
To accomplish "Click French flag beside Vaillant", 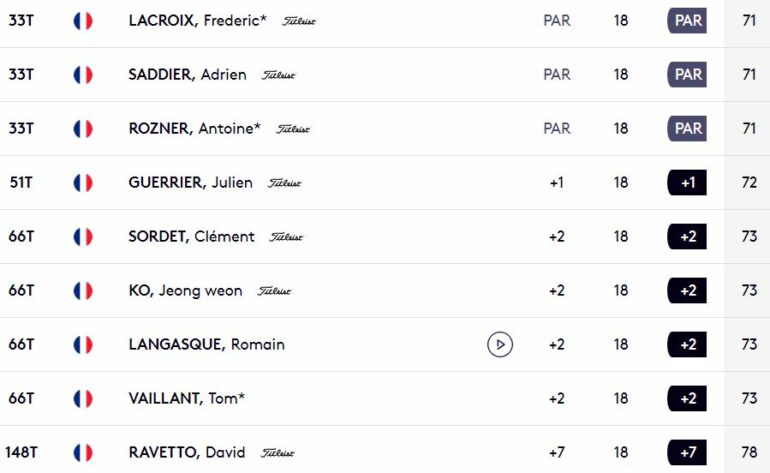I will pos(83,398).
